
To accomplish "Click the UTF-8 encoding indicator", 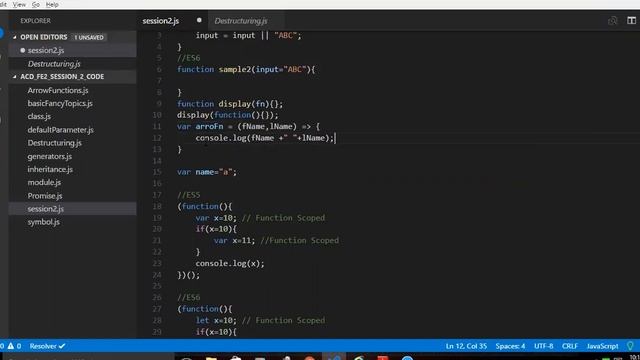I will tap(543, 346).
